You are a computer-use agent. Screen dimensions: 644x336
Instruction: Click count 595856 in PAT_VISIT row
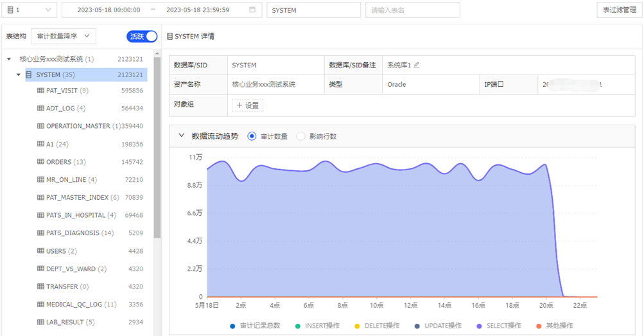(x=132, y=91)
